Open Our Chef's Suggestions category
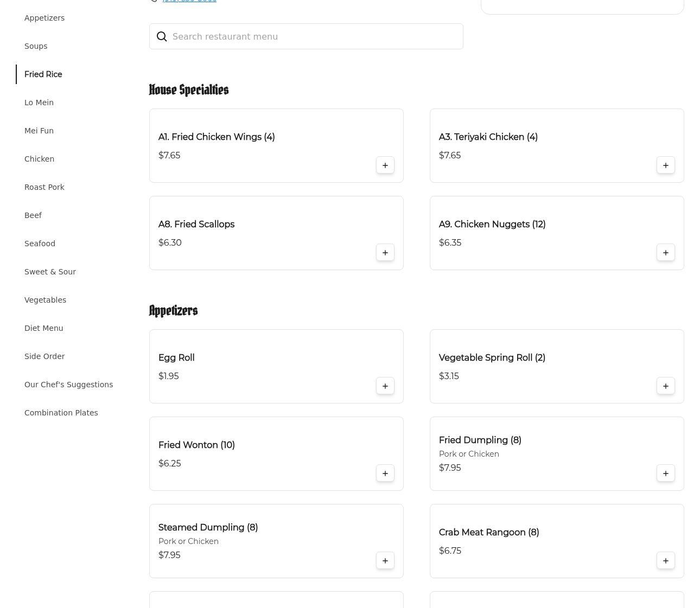This screenshot has width=700, height=608. 69,385
